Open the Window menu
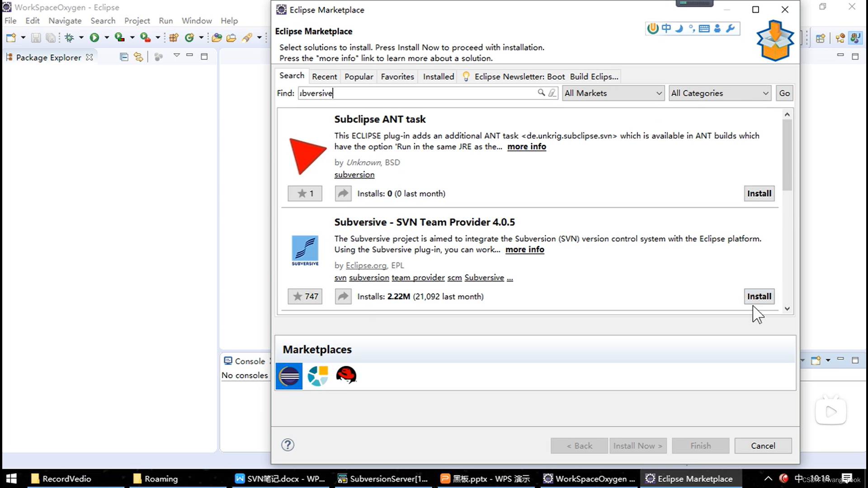 click(x=197, y=21)
